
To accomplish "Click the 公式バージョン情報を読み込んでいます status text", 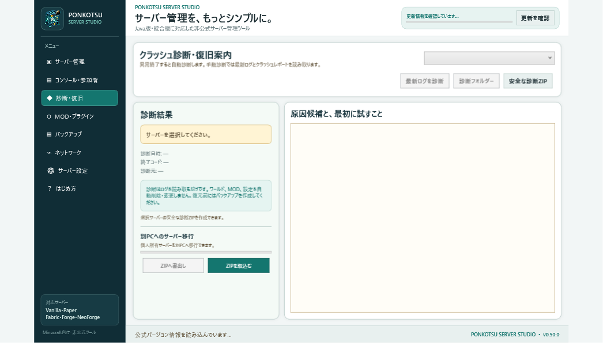I will tap(183, 335).
